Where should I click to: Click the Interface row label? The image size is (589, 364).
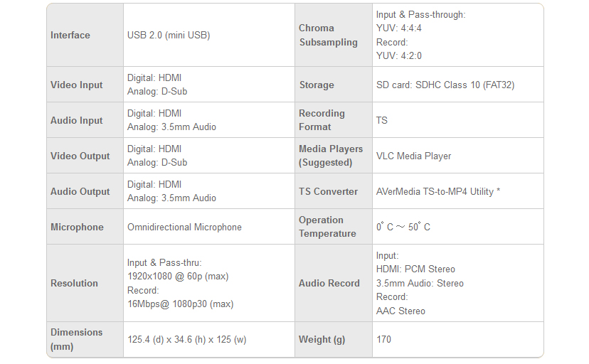[x=70, y=35]
